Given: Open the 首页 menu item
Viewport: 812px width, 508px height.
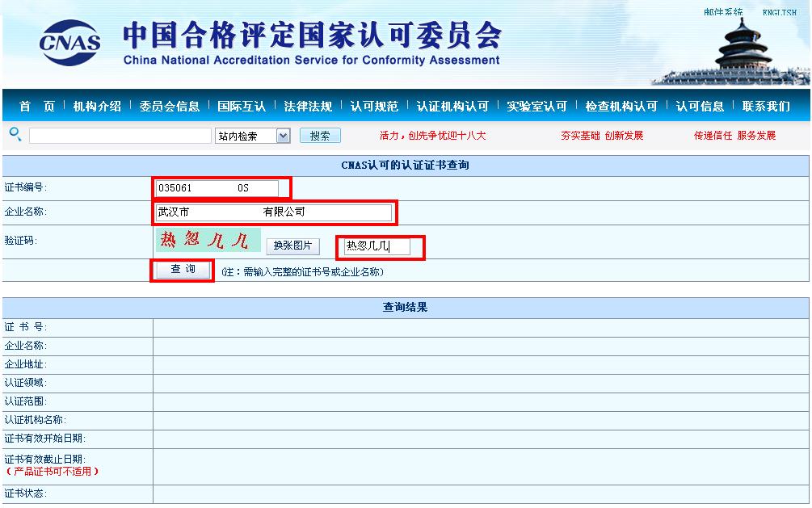Looking at the screenshot, I should click(x=37, y=106).
